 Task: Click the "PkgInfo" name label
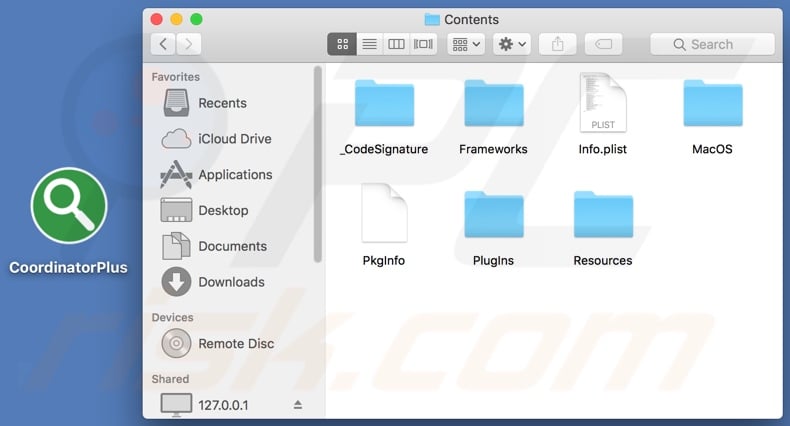tap(384, 260)
